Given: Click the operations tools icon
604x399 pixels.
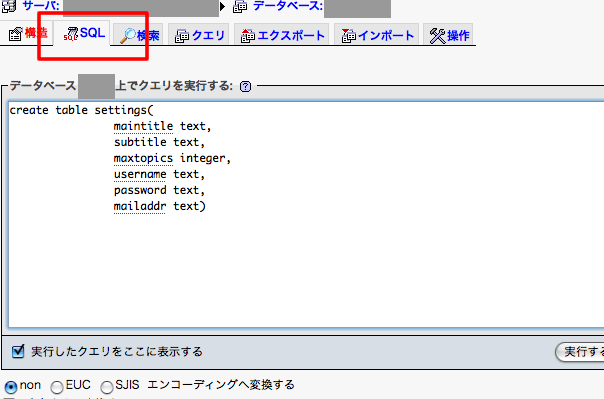Looking at the screenshot, I should coord(437,36).
